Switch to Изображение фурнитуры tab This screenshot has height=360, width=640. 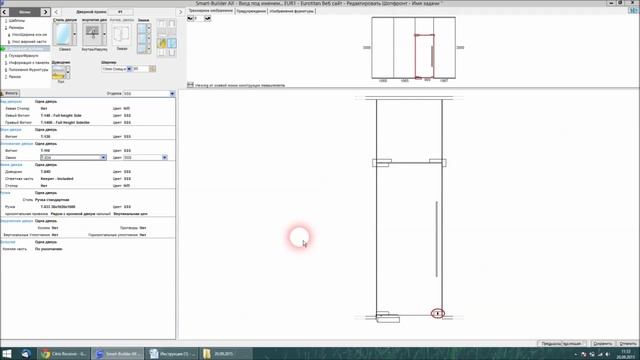point(291,11)
